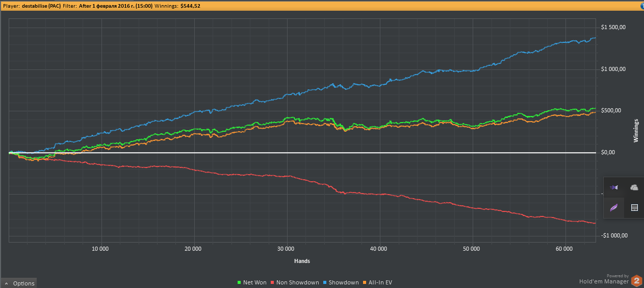
Task: Click the filter text After 1 февраля 2016
Action: coord(116,6)
